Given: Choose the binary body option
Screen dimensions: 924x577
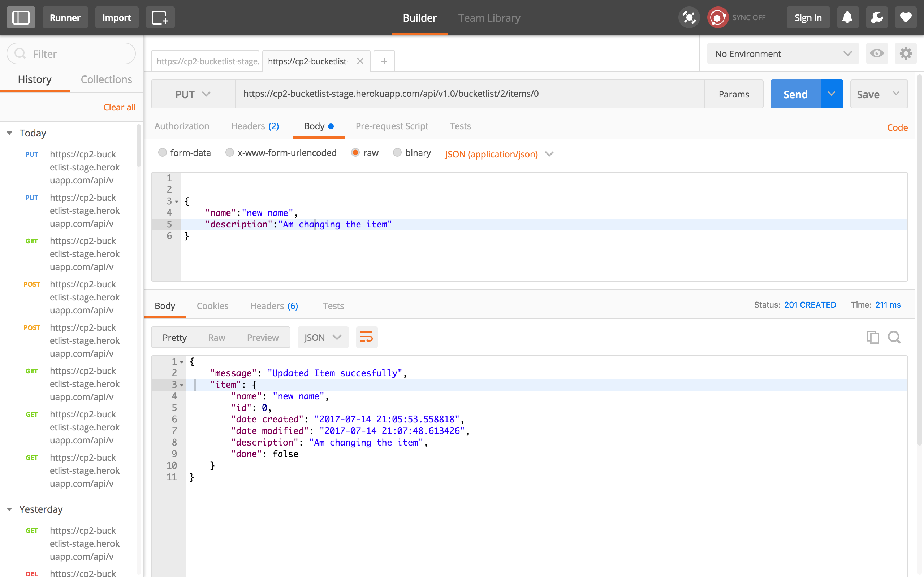Looking at the screenshot, I should pos(397,153).
